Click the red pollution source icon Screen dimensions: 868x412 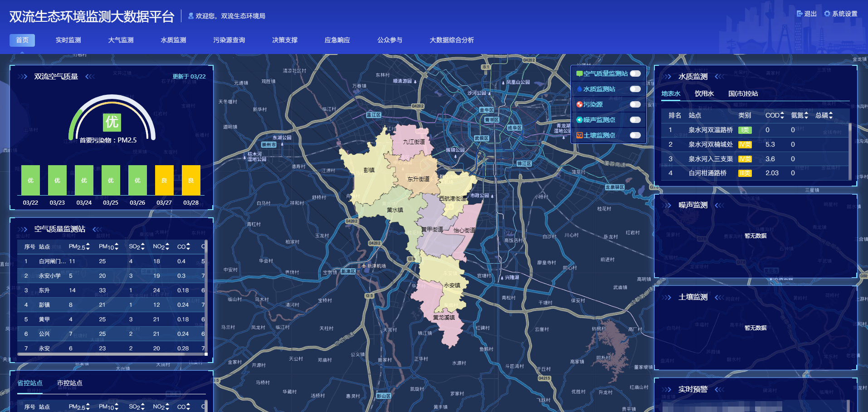click(579, 104)
